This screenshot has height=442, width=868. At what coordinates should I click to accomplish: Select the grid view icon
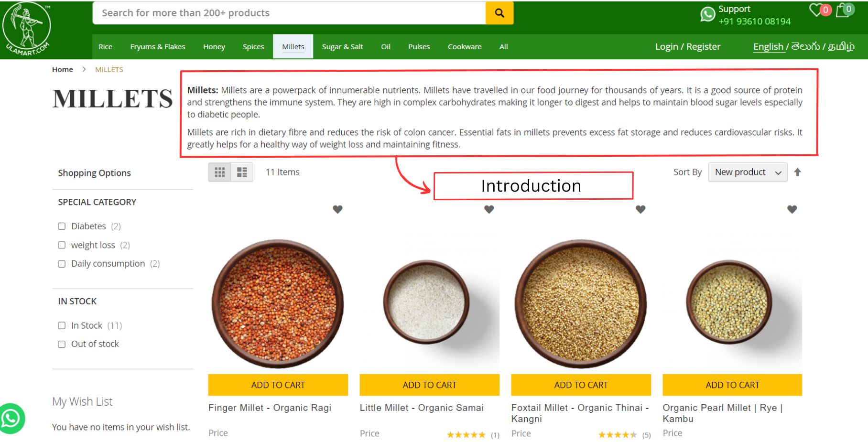coord(220,172)
